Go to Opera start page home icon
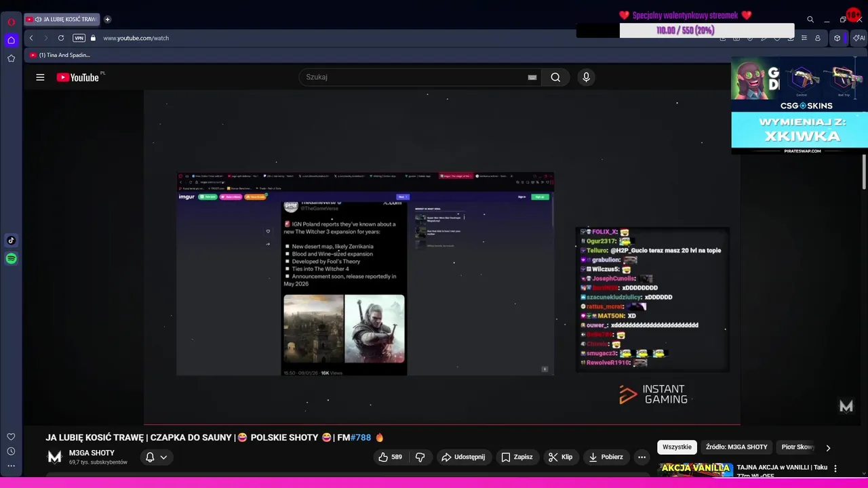Viewport: 868px width, 488px height. tap(11, 40)
